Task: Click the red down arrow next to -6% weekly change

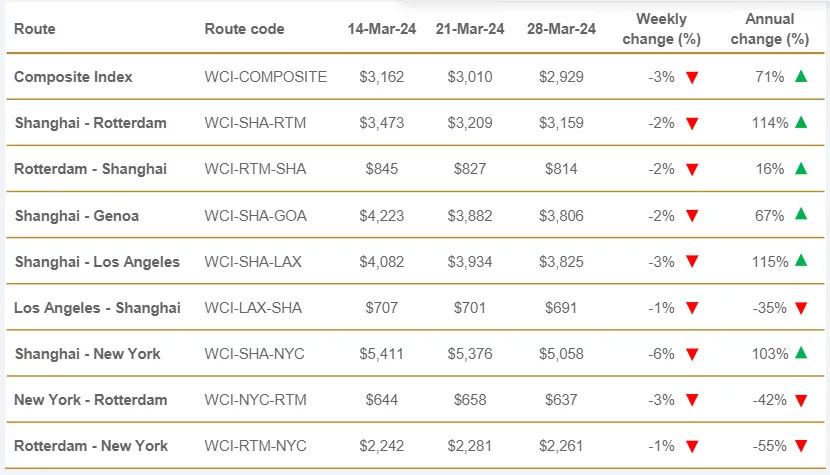Action: (692, 354)
